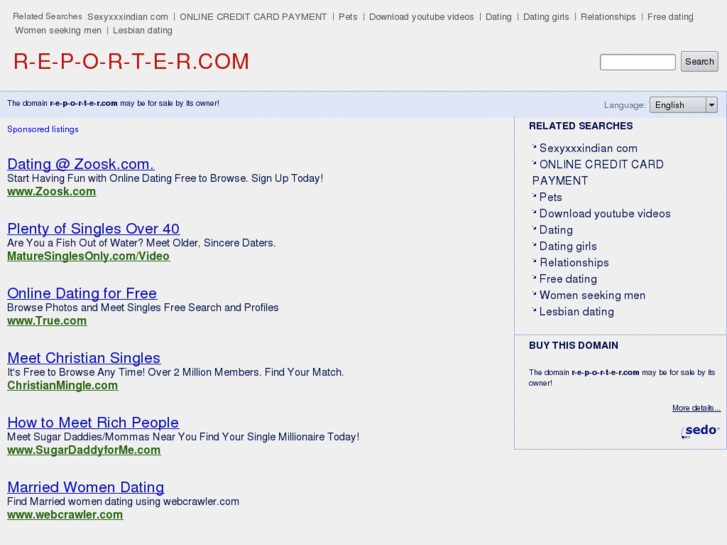Visit www.True.com green link
The width and height of the screenshot is (727, 545).
click(47, 321)
